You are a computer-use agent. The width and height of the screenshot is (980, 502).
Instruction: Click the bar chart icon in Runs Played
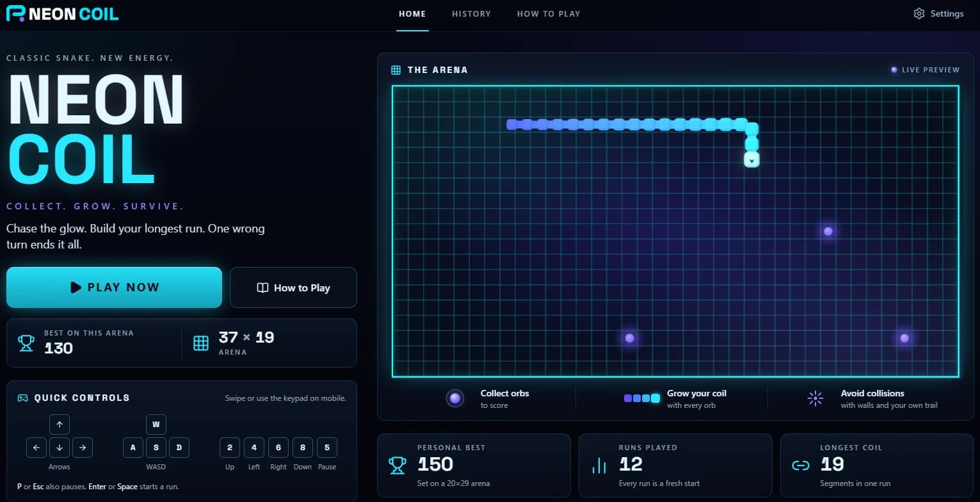[599, 466]
